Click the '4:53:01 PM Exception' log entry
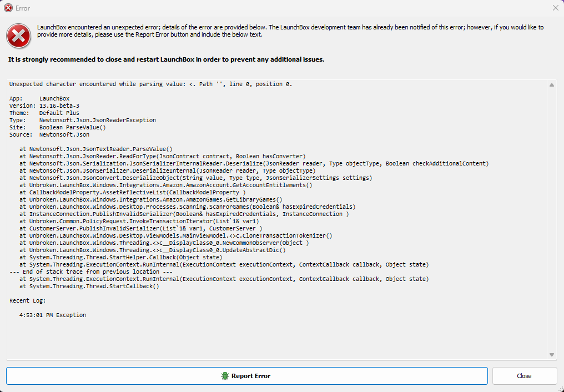The width and height of the screenshot is (564, 392). tap(53, 315)
